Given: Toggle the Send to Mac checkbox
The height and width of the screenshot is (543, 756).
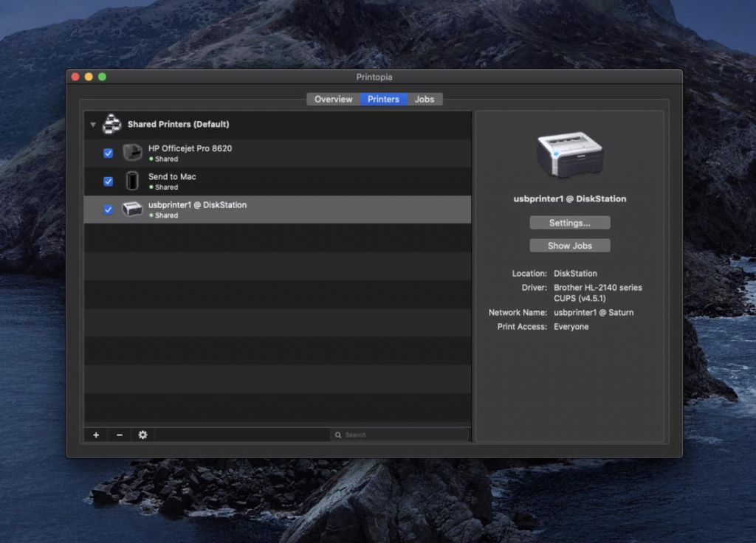Looking at the screenshot, I should coord(108,180).
